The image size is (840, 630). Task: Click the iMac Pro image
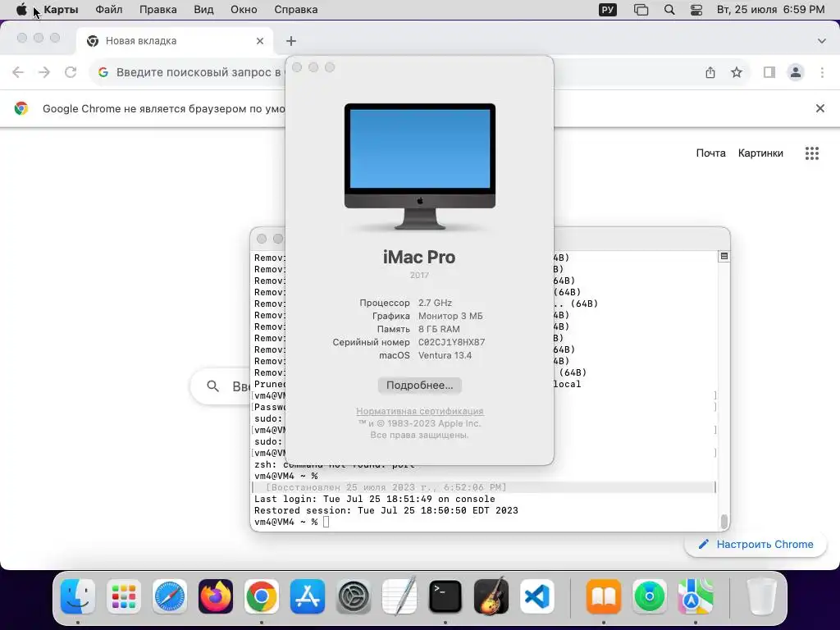419,166
